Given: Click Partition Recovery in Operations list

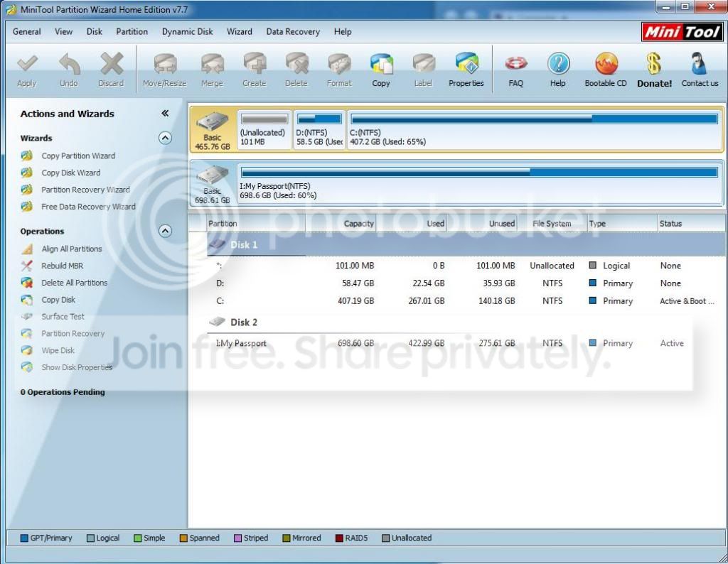Looking at the screenshot, I should point(73,333).
